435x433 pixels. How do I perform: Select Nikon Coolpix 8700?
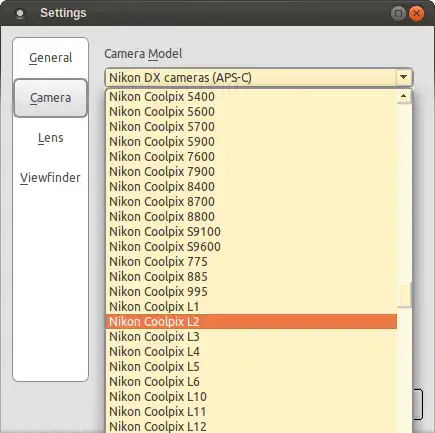[x=251, y=202]
